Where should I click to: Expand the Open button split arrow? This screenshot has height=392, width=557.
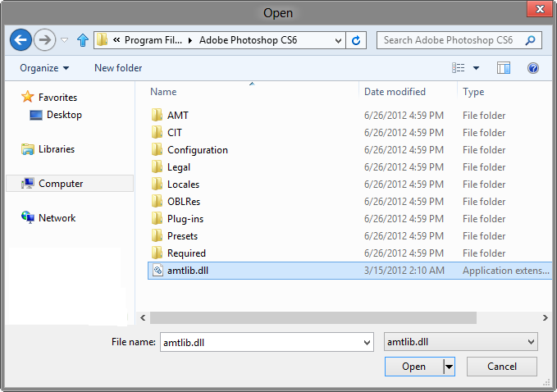[449, 367]
